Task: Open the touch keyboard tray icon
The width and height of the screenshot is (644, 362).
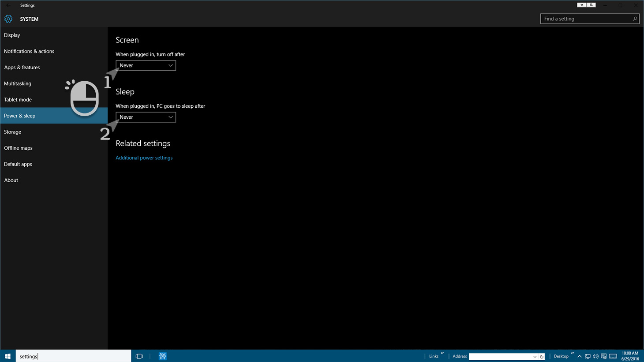Action: [x=613, y=356]
